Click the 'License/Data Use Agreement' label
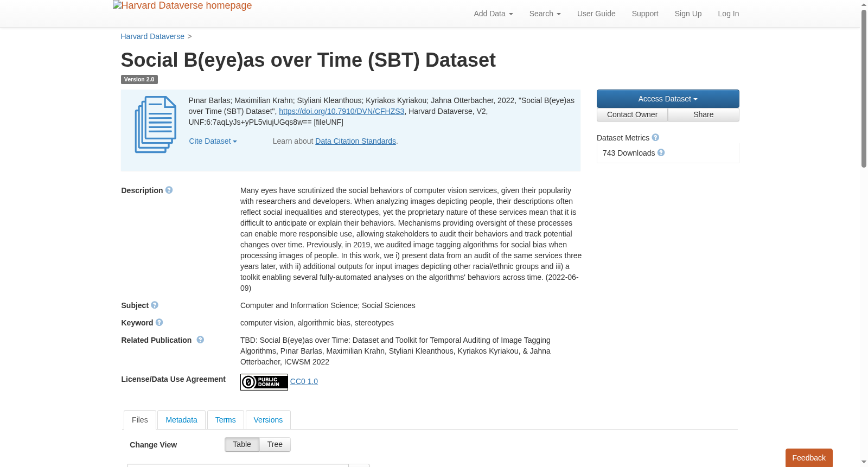This screenshot has height=467, width=868. point(173,379)
